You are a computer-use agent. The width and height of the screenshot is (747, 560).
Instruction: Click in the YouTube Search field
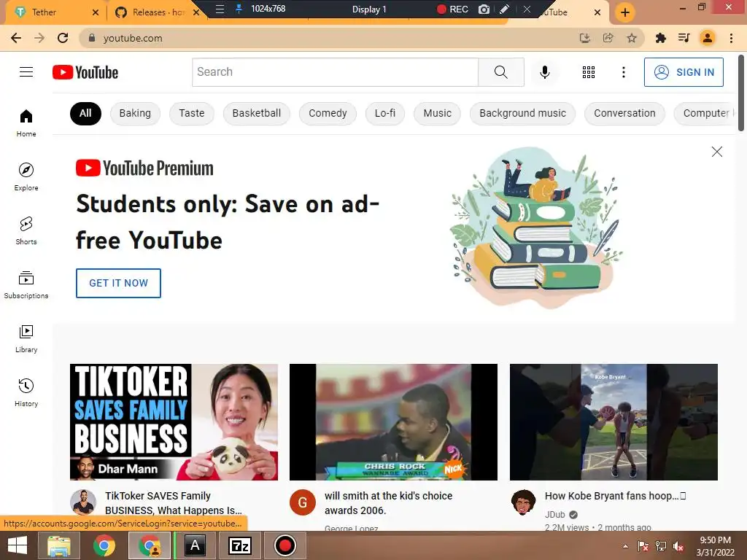tap(335, 72)
